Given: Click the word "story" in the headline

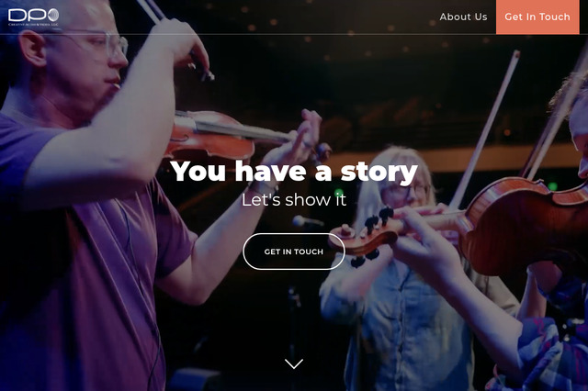Looking at the screenshot, I should (379, 173).
